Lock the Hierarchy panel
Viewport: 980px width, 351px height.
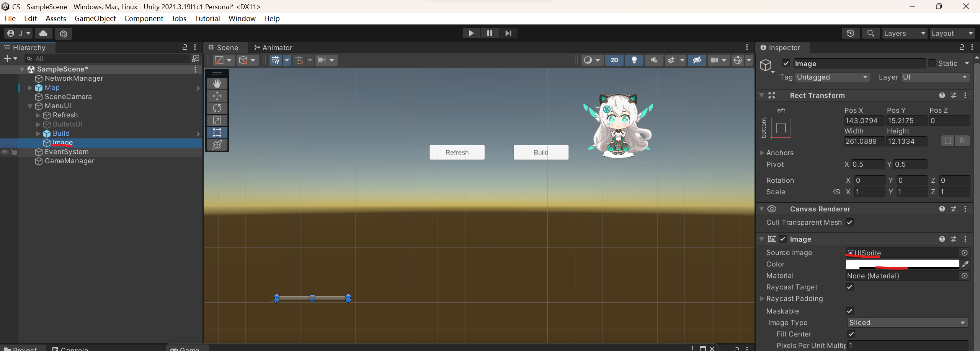coord(185,47)
